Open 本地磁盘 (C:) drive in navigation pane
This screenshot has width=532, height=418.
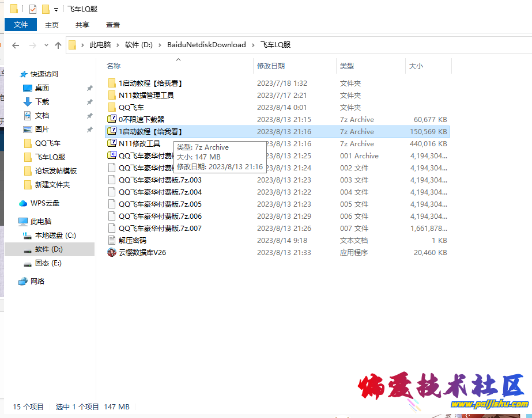point(55,235)
